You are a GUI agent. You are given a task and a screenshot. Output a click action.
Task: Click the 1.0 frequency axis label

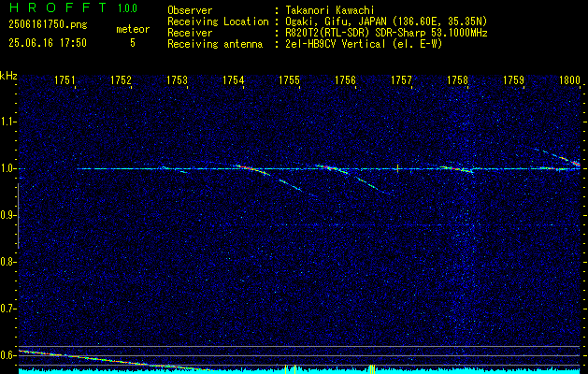7,168
